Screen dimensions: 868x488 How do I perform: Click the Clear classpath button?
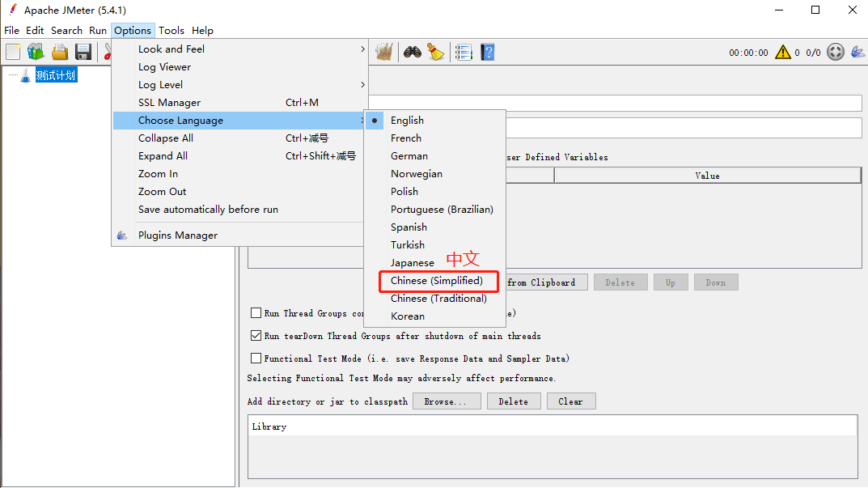click(x=571, y=401)
